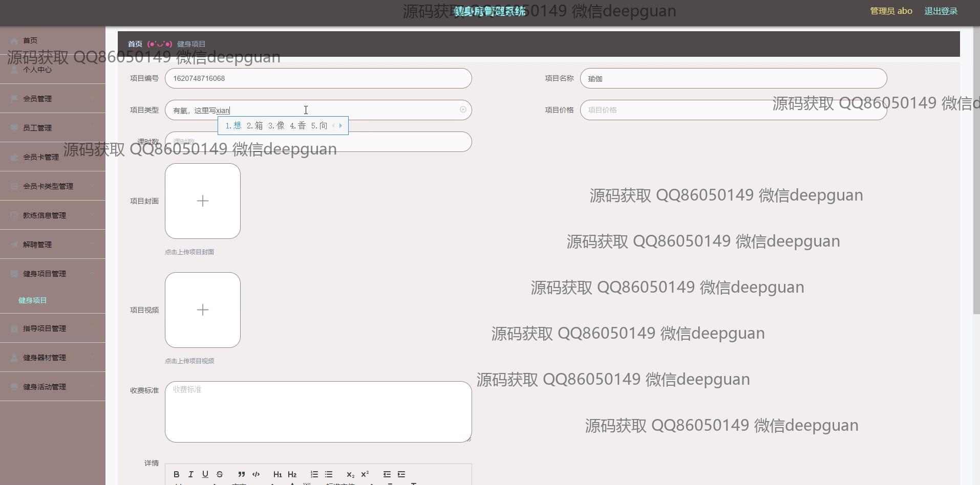This screenshot has height=485, width=980.
Task: Collapse the 健身项目管理 sidebar menu
Action: (52, 274)
